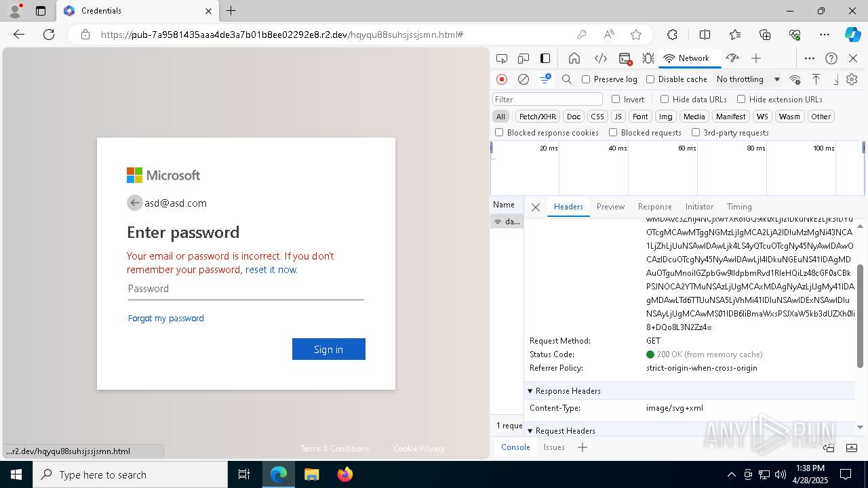This screenshot has height=488, width=868.
Task: Show hidden icons in system tray
Action: coord(731,474)
